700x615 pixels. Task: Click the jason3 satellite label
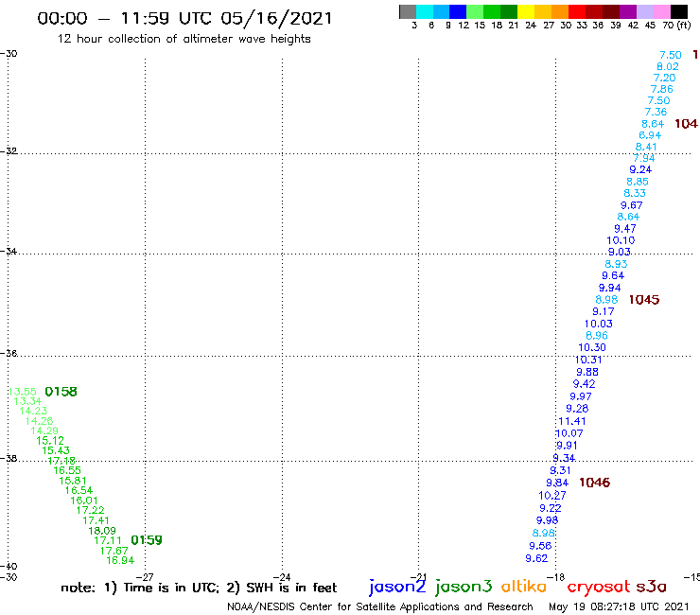point(464,588)
